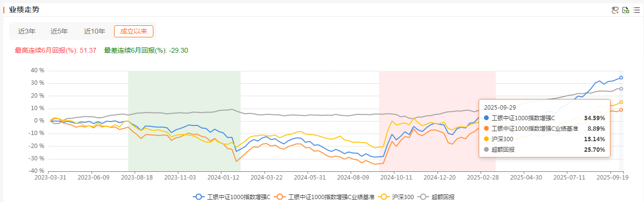Click the 最差连续6月回报 label
This screenshot has height=202, width=644.
pyautogui.click(x=135, y=50)
